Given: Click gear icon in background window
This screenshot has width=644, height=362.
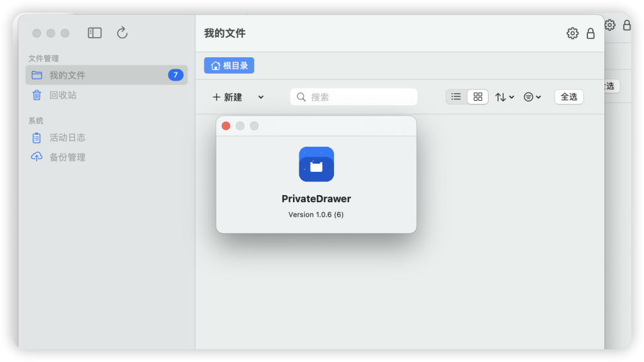Looking at the screenshot, I should pyautogui.click(x=610, y=25).
